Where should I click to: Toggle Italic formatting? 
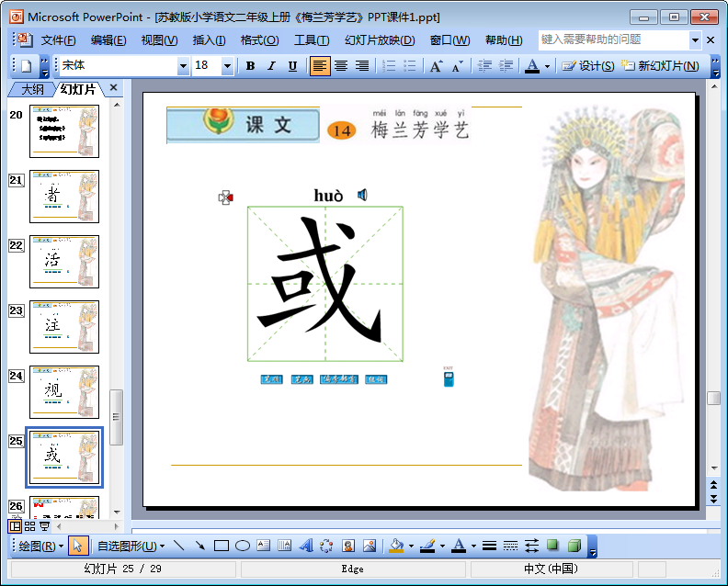271,66
